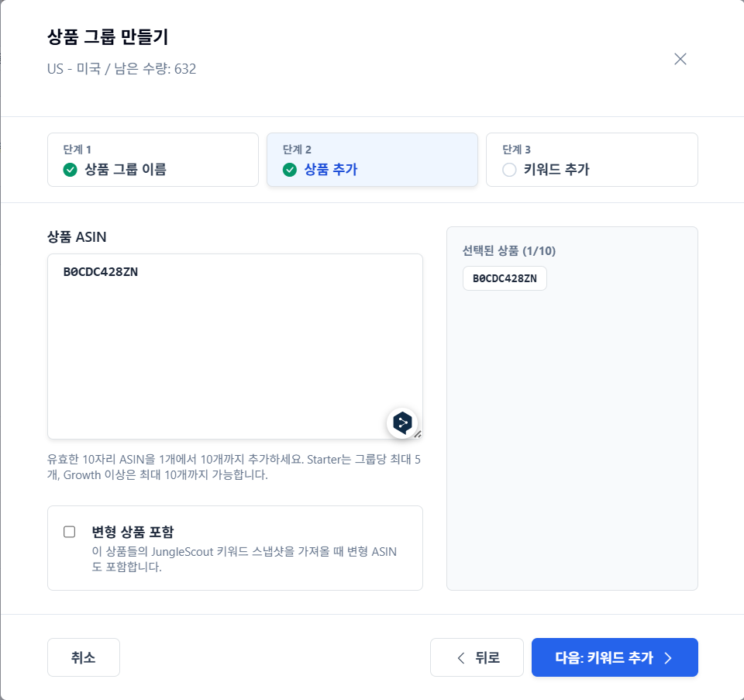Go back with the 뒤로 button
The height and width of the screenshot is (700, 744).
(477, 657)
